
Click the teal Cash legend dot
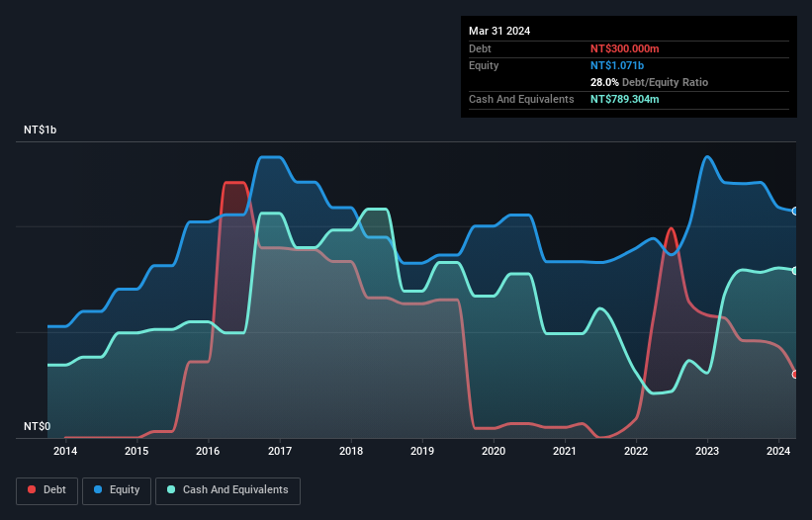171,489
